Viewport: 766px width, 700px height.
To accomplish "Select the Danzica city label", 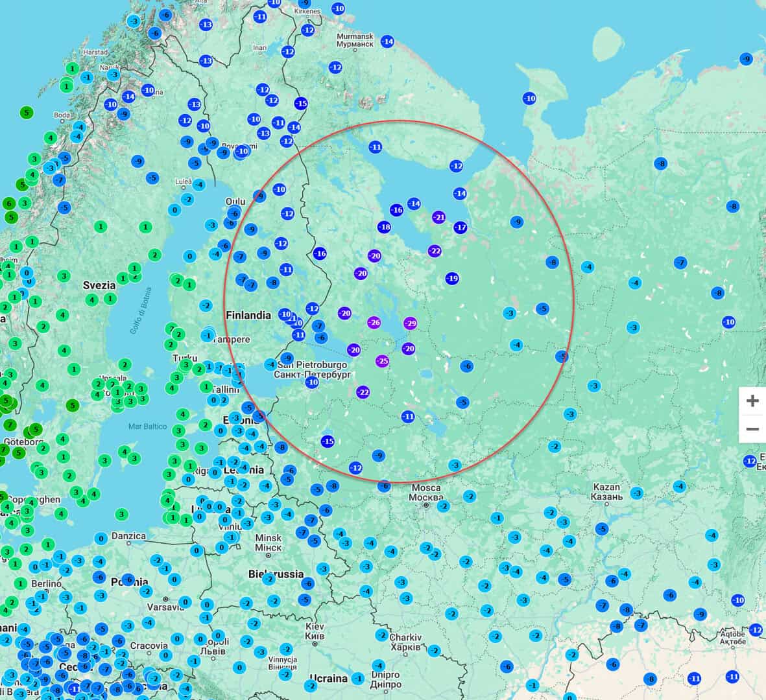I will pos(128,536).
